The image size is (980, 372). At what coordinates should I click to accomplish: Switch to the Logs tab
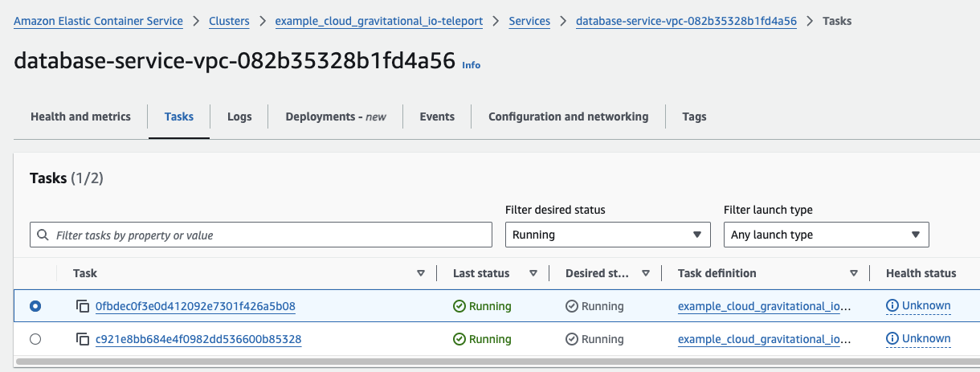pyautogui.click(x=239, y=117)
